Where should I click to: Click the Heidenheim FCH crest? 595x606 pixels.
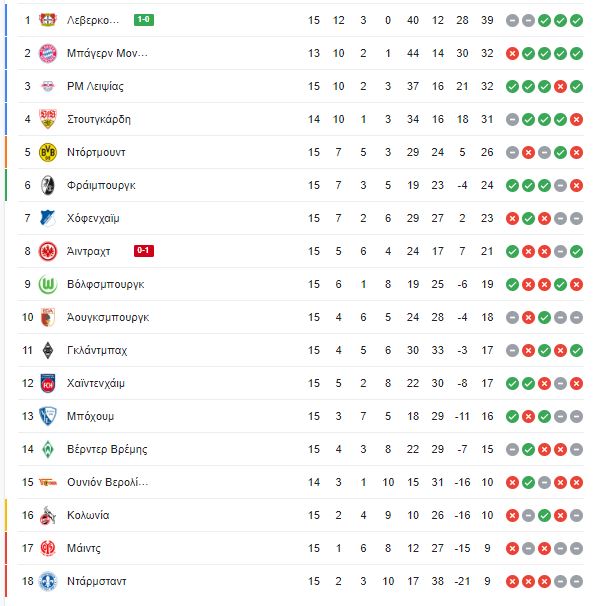[x=48, y=383]
